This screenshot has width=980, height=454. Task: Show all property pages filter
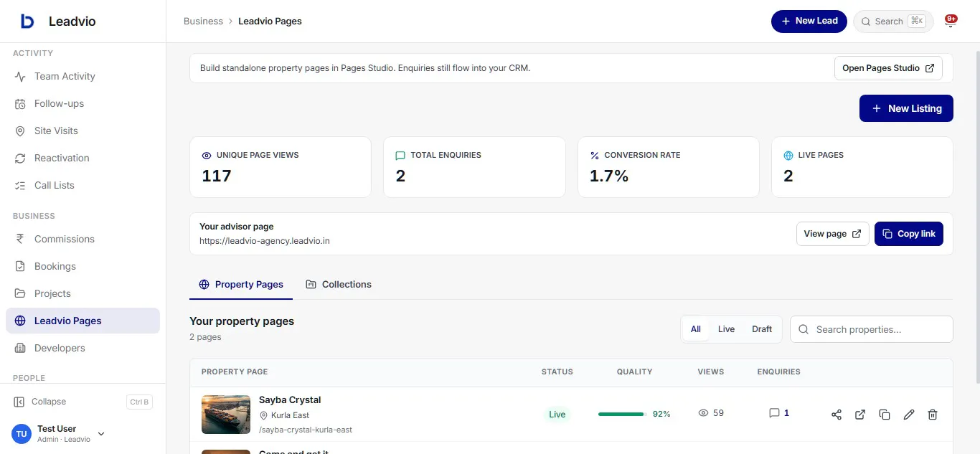(696, 329)
